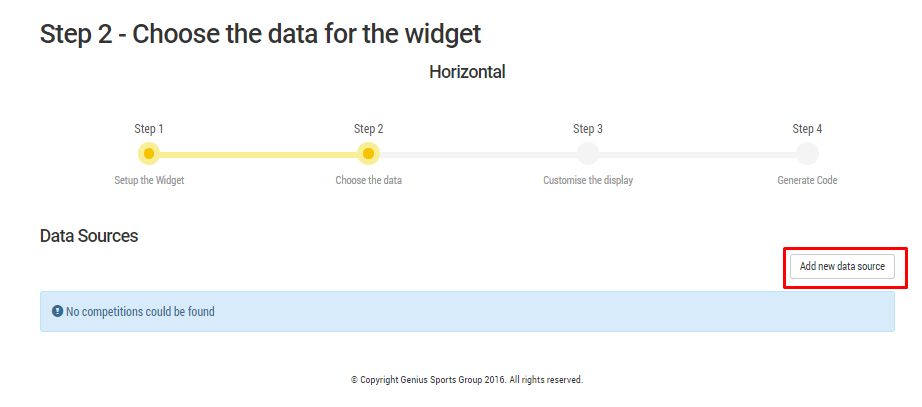The width and height of the screenshot is (922, 407).
Task: Click the 'Step 4' label above the progress bar
Action: tap(807, 129)
